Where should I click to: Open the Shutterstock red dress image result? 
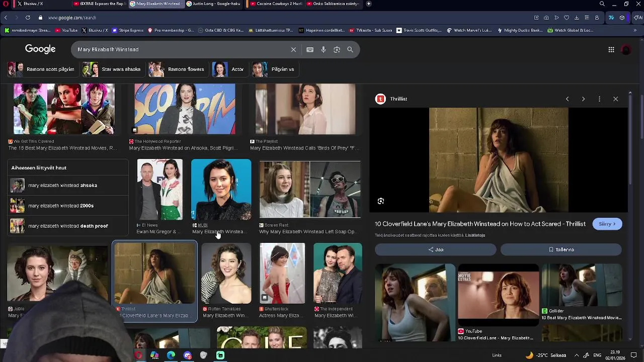(x=282, y=274)
